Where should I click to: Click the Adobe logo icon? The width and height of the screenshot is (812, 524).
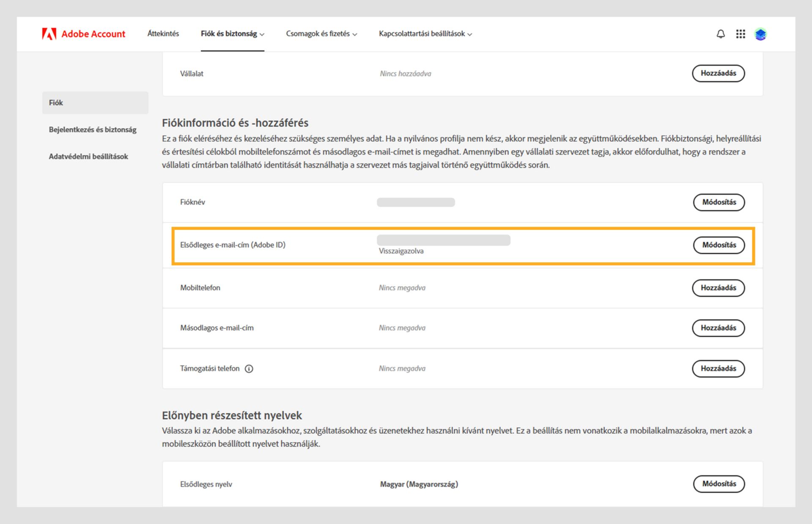tap(49, 34)
